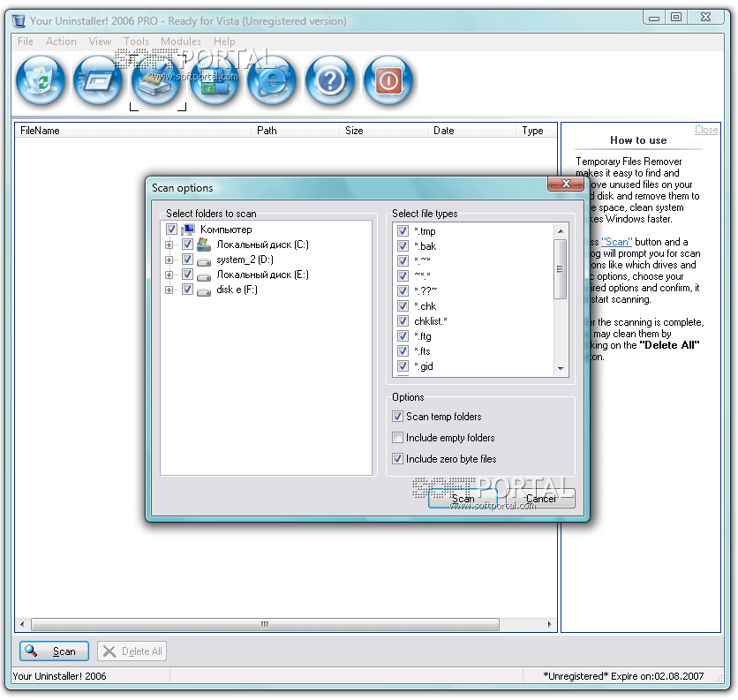Uncheck Локальный диск (C:) checkbox
The image size is (738, 700).
pos(187,245)
